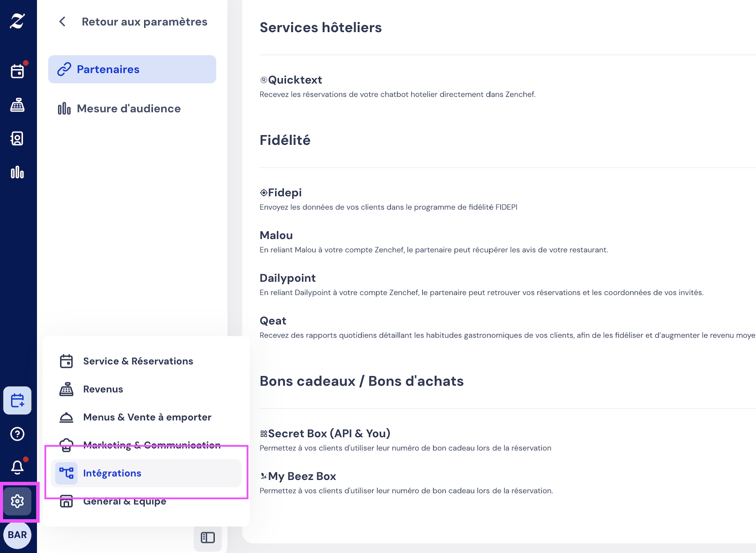Select the Partenaires menu item
Image resolution: width=756 pixels, height=553 pixels.
tap(132, 69)
